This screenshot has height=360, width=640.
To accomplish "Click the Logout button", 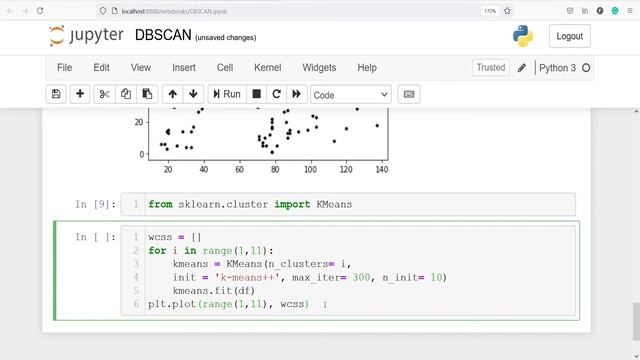I will click(x=569, y=36).
